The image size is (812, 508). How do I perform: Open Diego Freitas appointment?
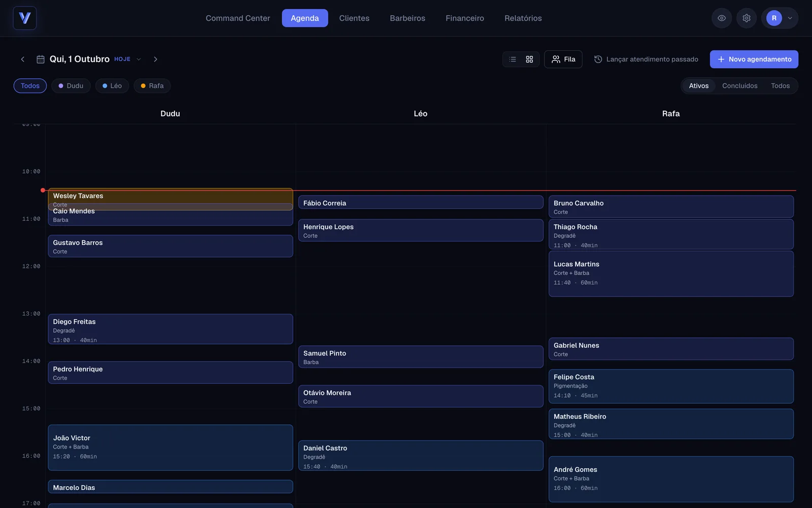(x=171, y=329)
